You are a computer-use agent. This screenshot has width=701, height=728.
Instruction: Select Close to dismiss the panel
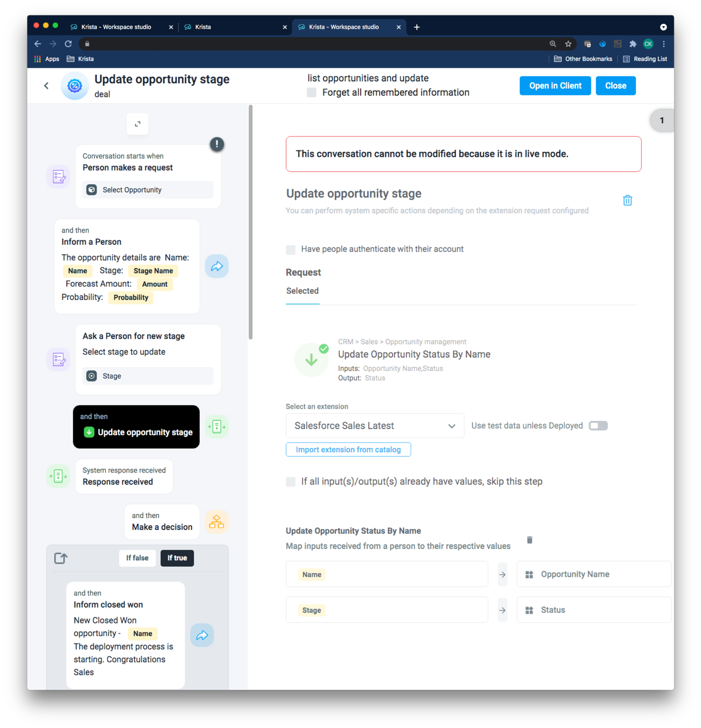pos(616,85)
